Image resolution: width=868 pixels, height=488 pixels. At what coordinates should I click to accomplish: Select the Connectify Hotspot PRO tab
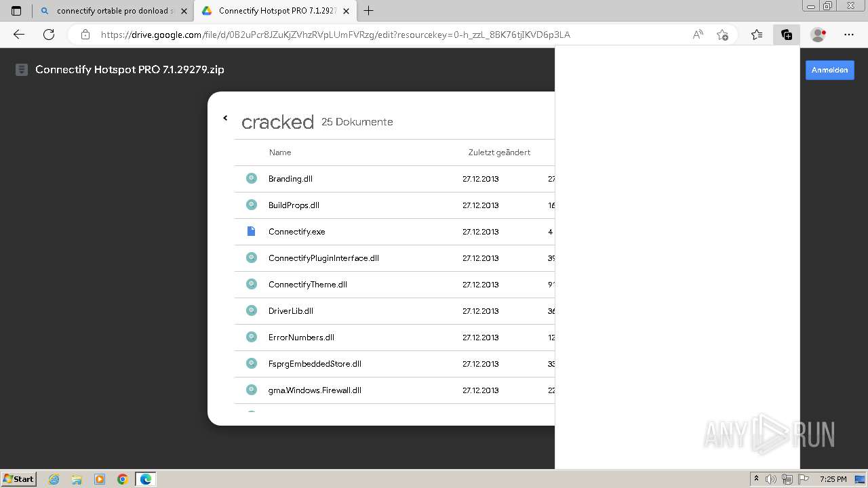point(275,11)
